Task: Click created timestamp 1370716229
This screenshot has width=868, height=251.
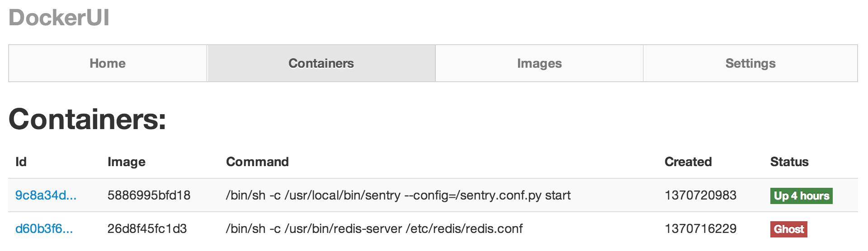Action: click(x=700, y=229)
